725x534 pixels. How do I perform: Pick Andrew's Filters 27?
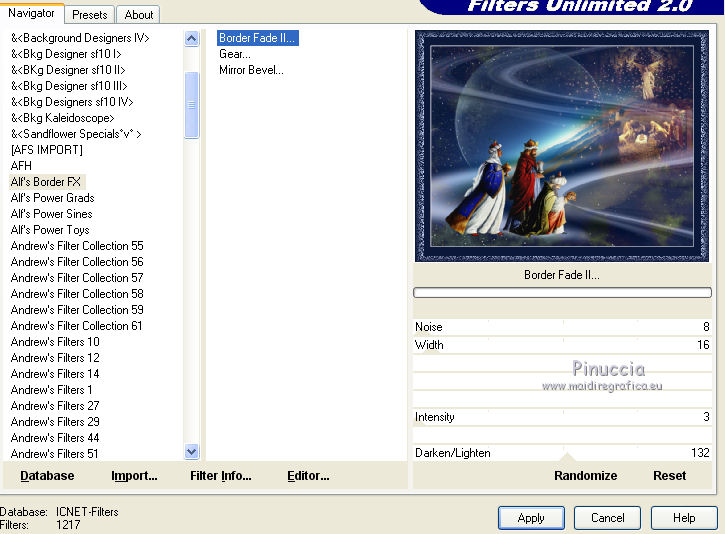click(x=55, y=406)
